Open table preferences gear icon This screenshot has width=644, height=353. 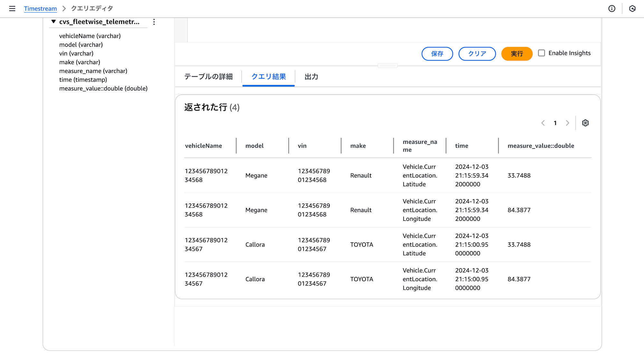(585, 123)
